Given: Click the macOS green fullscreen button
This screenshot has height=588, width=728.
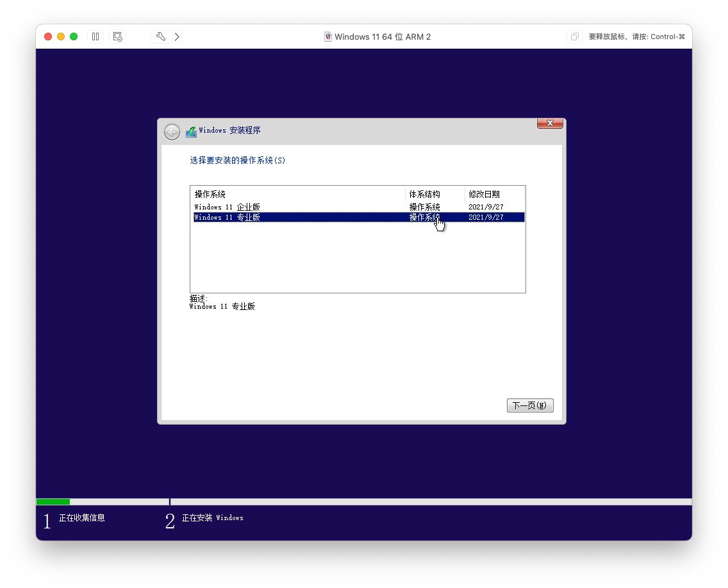Looking at the screenshot, I should (74, 37).
